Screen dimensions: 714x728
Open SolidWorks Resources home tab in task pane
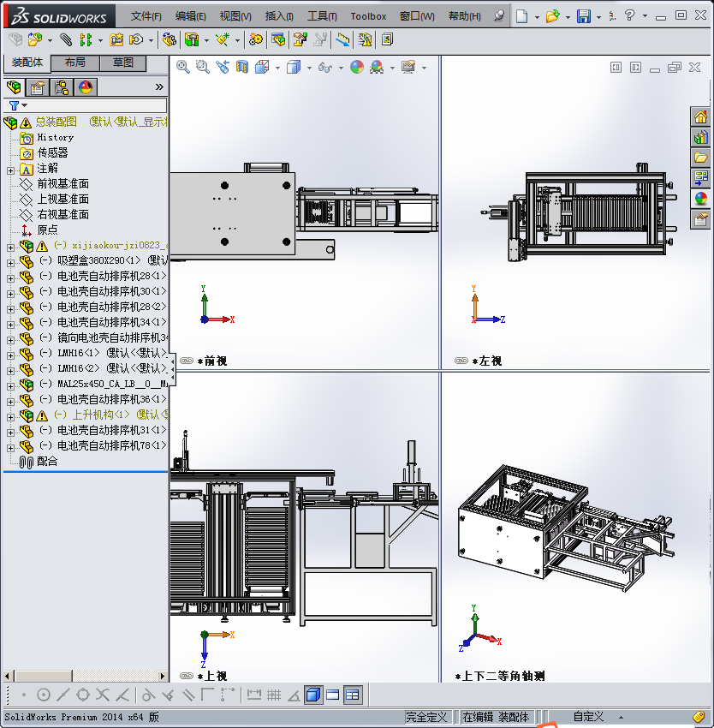pyautogui.click(x=700, y=116)
